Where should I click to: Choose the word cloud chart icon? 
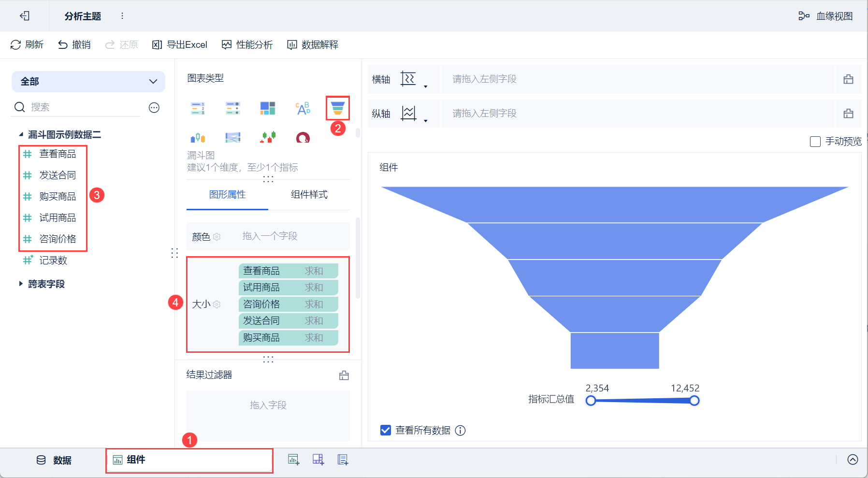point(303,108)
